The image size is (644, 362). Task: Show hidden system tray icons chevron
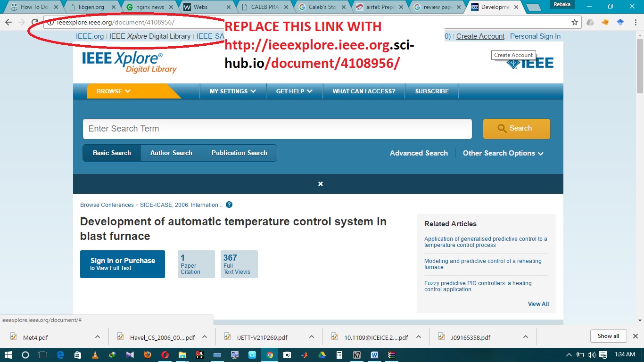pos(569,355)
